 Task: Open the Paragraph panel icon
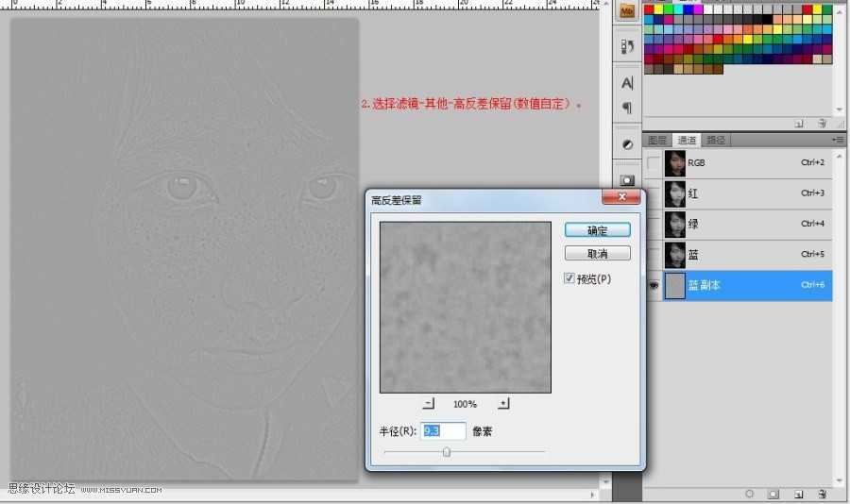627,108
